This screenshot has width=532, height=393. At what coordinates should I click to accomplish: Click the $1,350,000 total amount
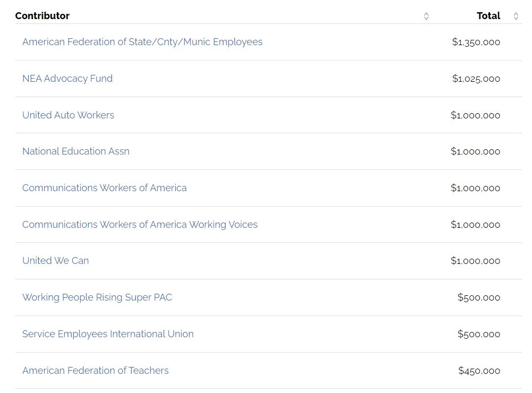[476, 42]
